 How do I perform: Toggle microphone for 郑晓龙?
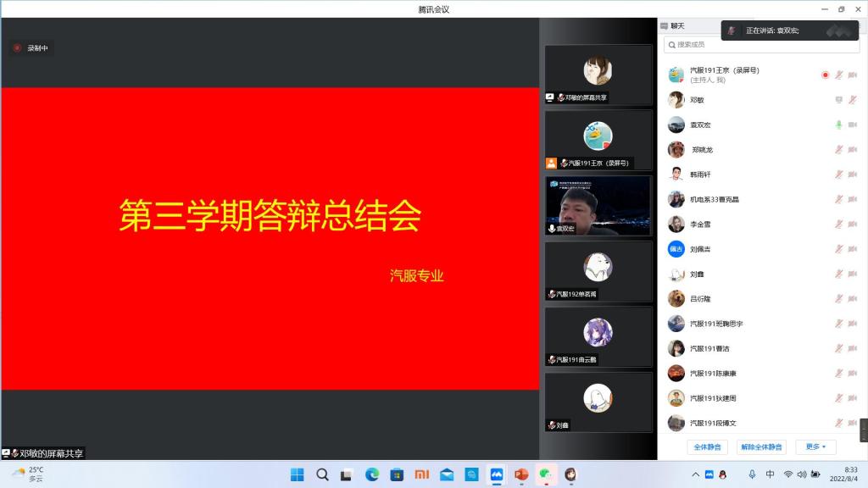(838, 150)
